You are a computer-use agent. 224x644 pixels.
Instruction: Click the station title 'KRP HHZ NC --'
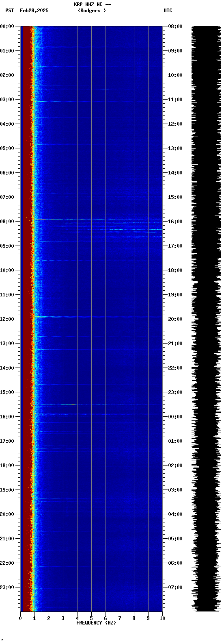tap(93, 4)
